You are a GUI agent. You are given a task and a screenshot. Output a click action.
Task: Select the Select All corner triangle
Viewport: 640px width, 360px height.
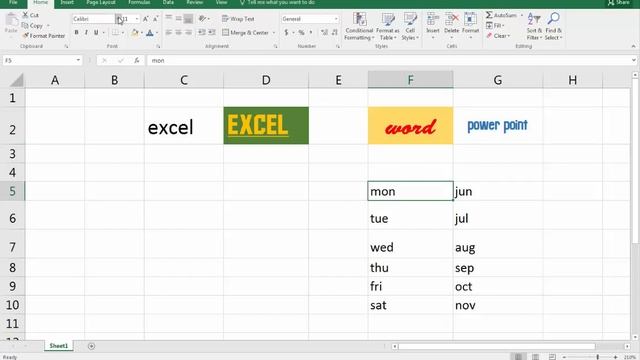pos(16,80)
